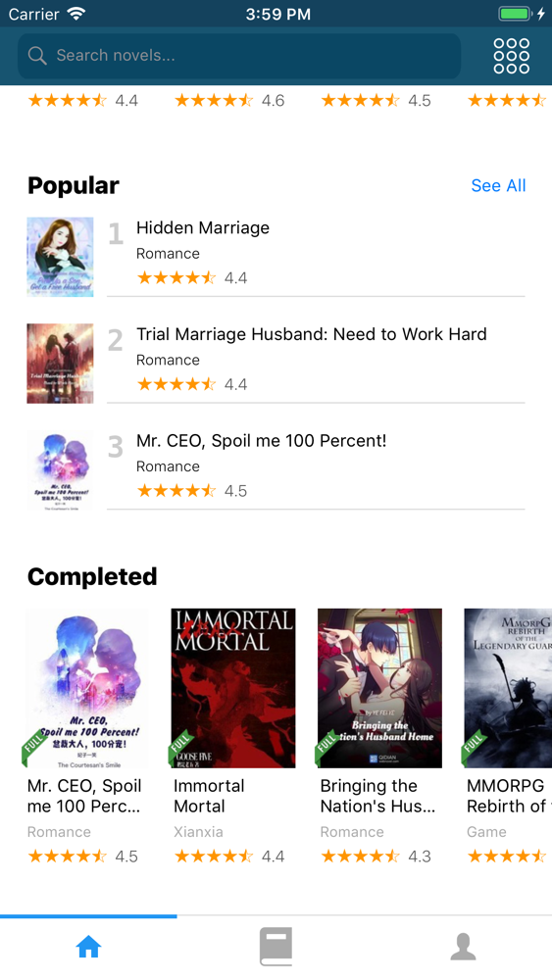Screen dimensions: 552x980
Task: Tap the 4.6 star rating row
Action: (x=229, y=101)
